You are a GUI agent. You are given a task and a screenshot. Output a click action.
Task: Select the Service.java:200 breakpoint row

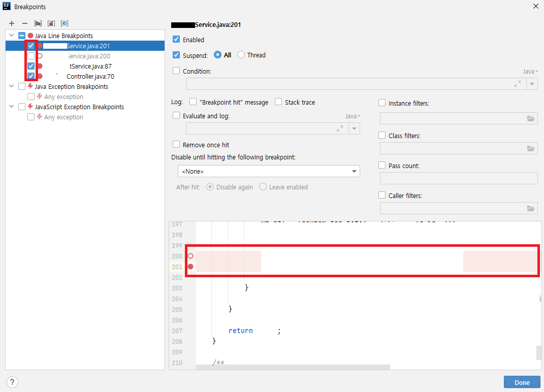click(x=85, y=56)
